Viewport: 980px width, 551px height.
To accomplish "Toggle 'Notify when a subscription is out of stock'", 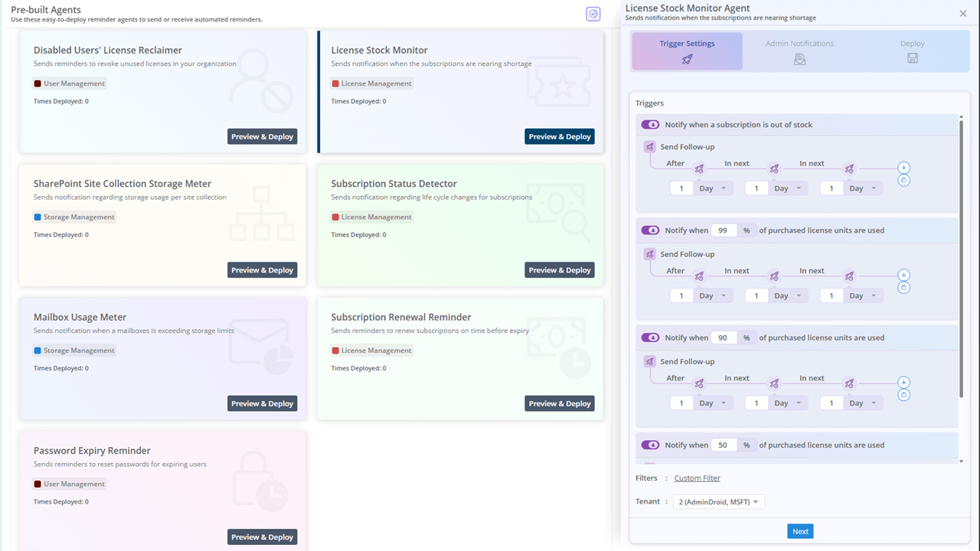I will tap(650, 125).
